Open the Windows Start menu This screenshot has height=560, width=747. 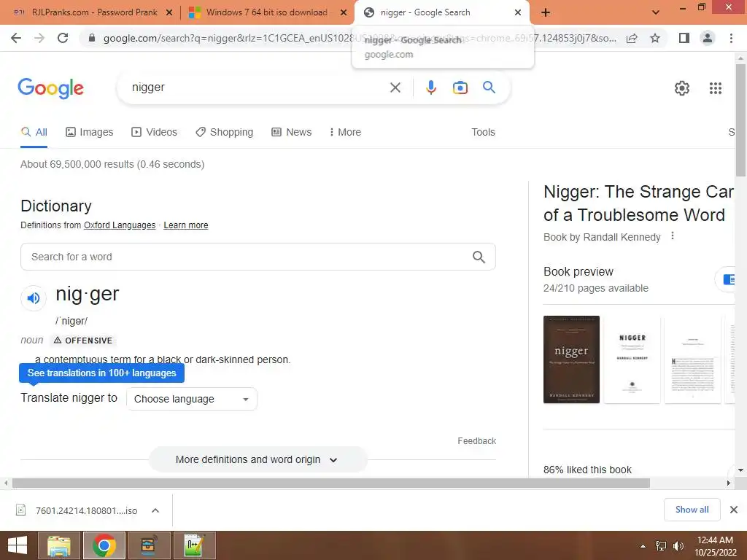[x=18, y=545]
